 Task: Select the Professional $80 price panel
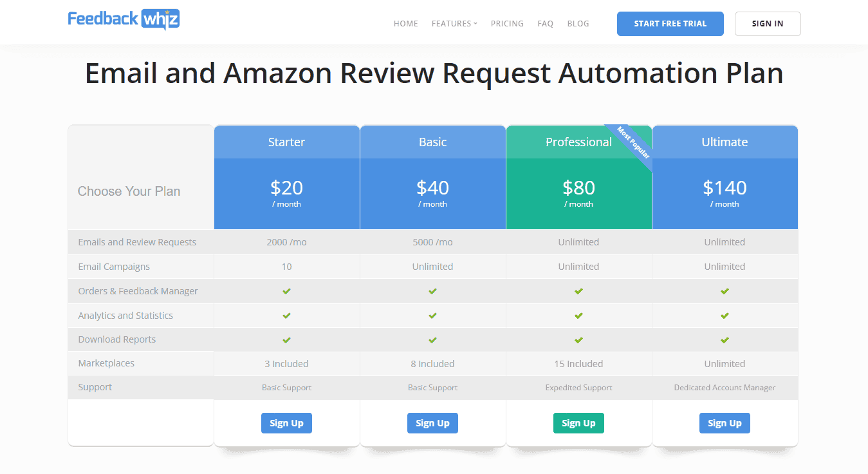pos(578,193)
